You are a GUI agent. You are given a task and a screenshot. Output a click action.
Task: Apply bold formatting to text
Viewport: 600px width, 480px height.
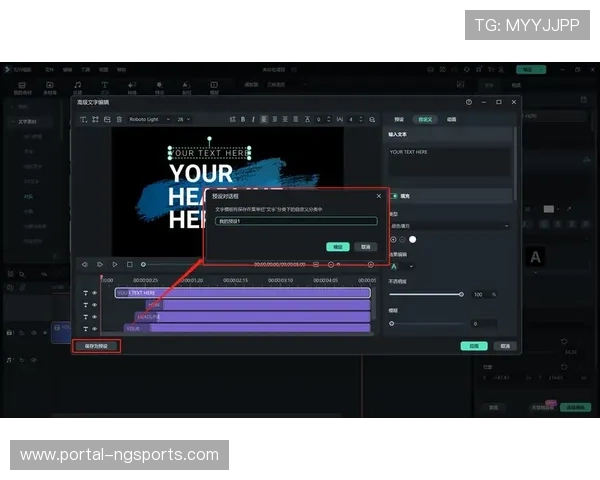[242, 119]
